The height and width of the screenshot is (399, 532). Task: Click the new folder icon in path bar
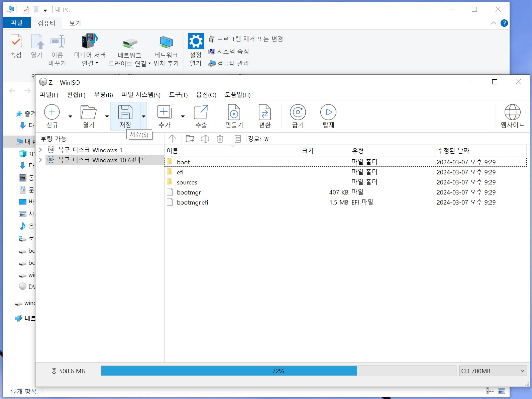[190, 139]
